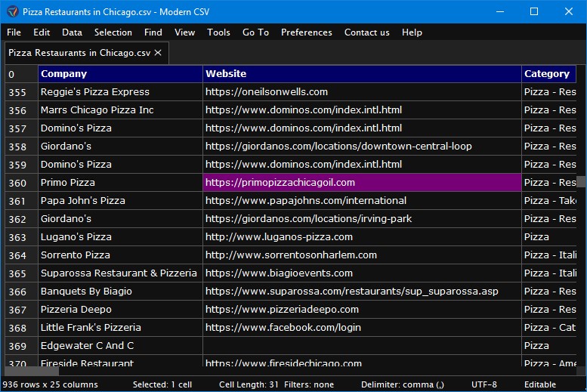Open the Tools menu
The width and height of the screenshot is (587, 392).
point(218,32)
